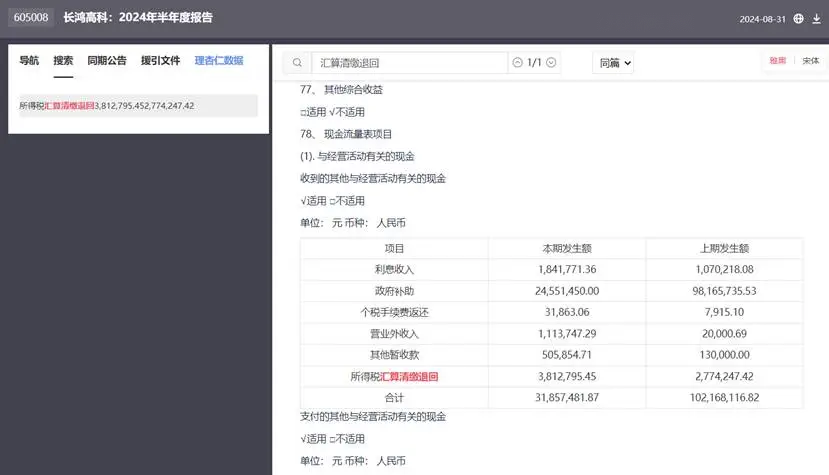
Task: Click the stock code 605008 badge
Action: click(x=31, y=17)
